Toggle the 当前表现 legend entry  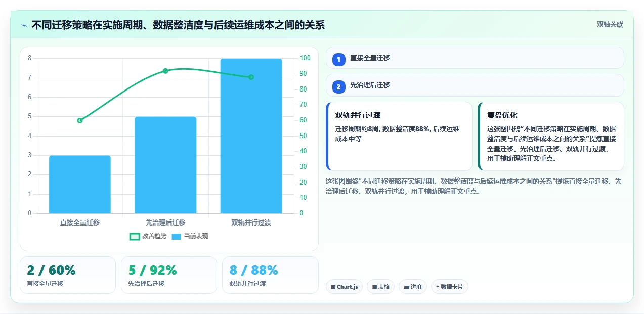coord(190,236)
